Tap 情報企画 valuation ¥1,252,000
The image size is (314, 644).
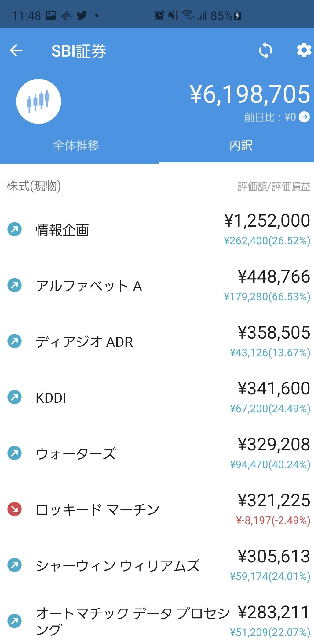[267, 221]
